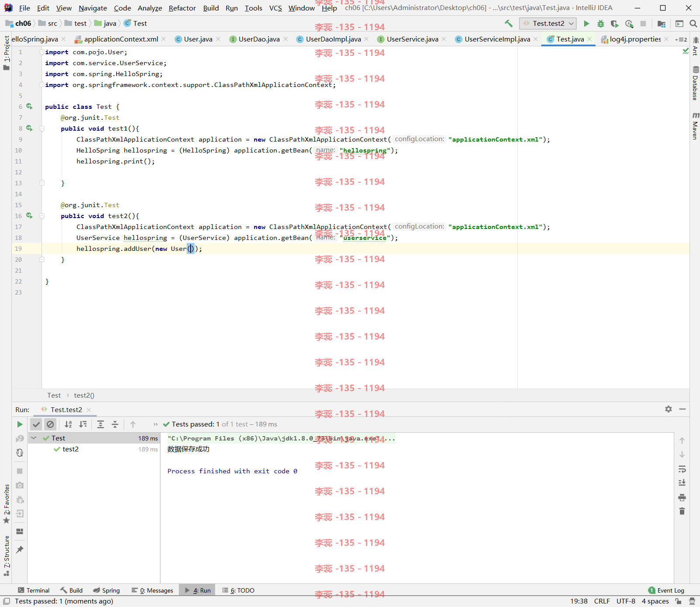
Task: Switch to the UserDaoImpl.java tab
Action: click(333, 39)
